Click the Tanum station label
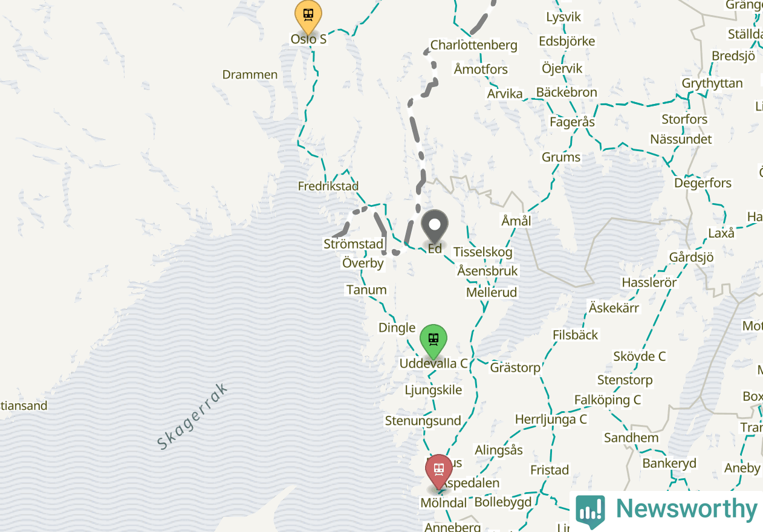Screen dimensions: 763x532 [x=366, y=290]
